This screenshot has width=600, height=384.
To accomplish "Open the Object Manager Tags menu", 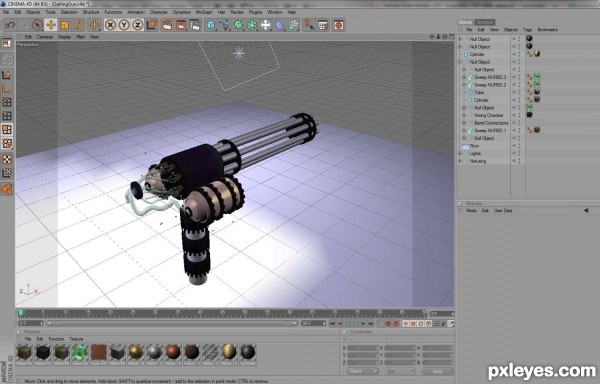I will (528, 29).
